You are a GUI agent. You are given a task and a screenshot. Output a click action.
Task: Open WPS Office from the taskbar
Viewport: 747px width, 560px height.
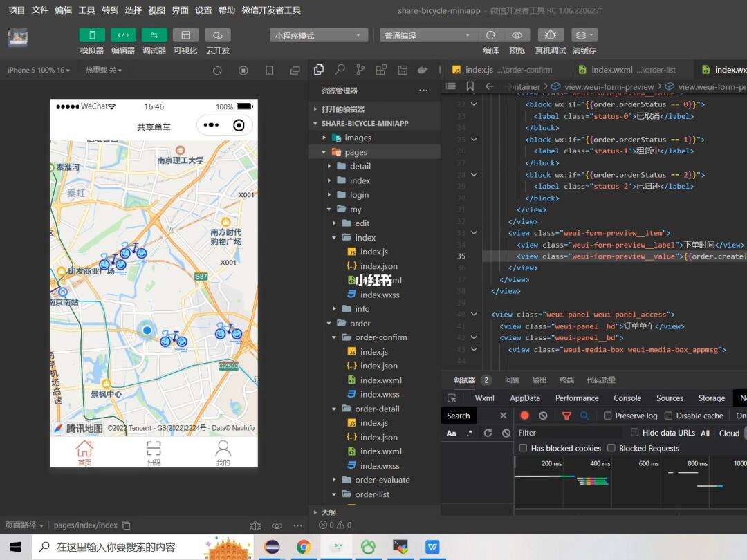(x=432, y=547)
